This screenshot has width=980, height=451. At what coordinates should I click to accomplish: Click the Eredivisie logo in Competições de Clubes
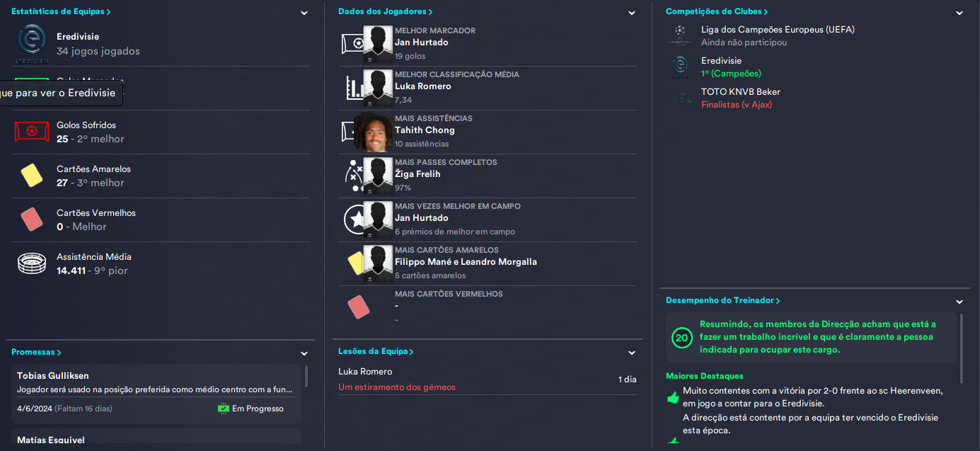[680, 67]
